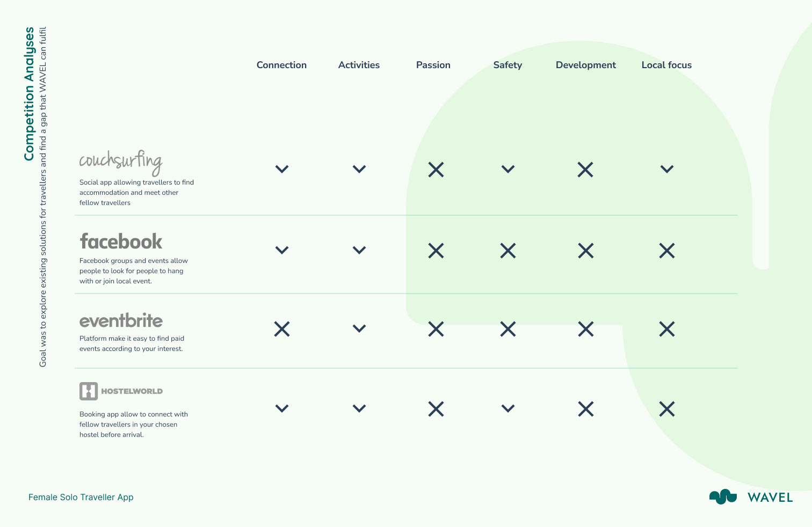Viewport: 812px width, 527px height.
Task: Click the WAVEL wave logo icon
Action: pos(723,497)
